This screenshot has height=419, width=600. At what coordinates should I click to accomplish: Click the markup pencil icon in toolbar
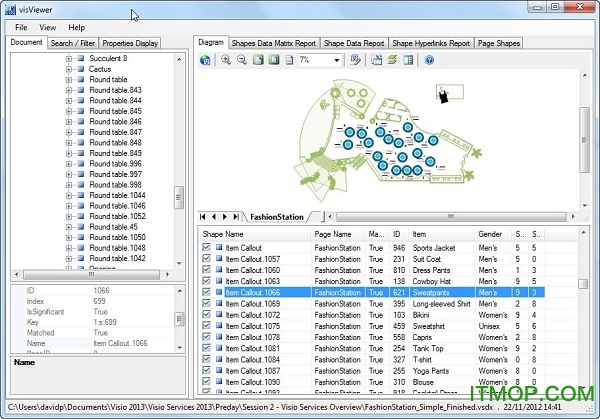point(355,60)
